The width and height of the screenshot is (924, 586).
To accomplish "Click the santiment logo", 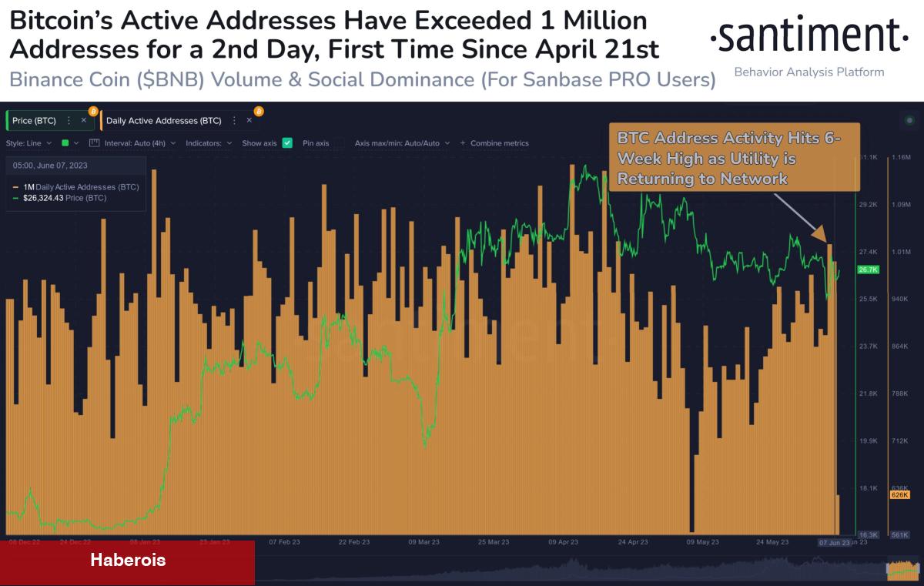I will tap(808, 36).
